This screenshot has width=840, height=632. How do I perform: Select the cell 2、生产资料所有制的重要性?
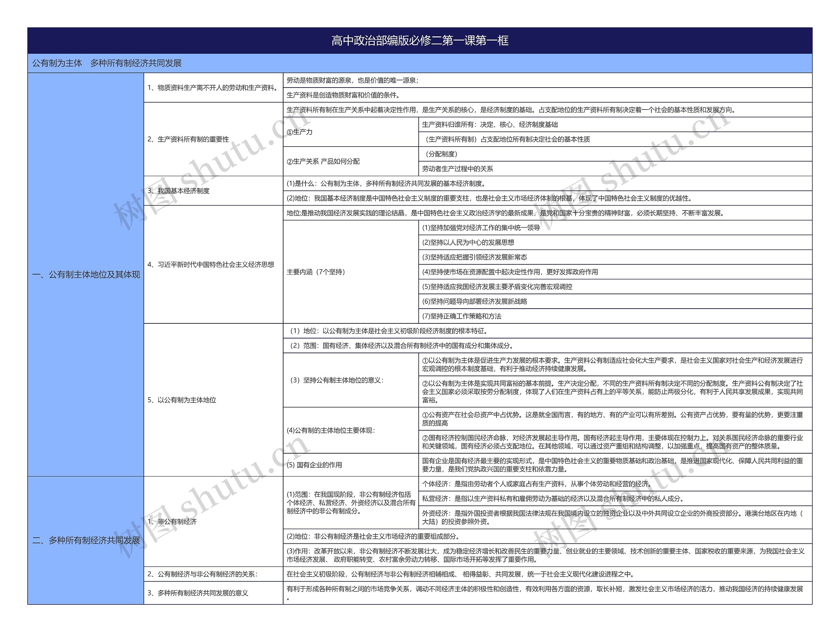coord(213,139)
